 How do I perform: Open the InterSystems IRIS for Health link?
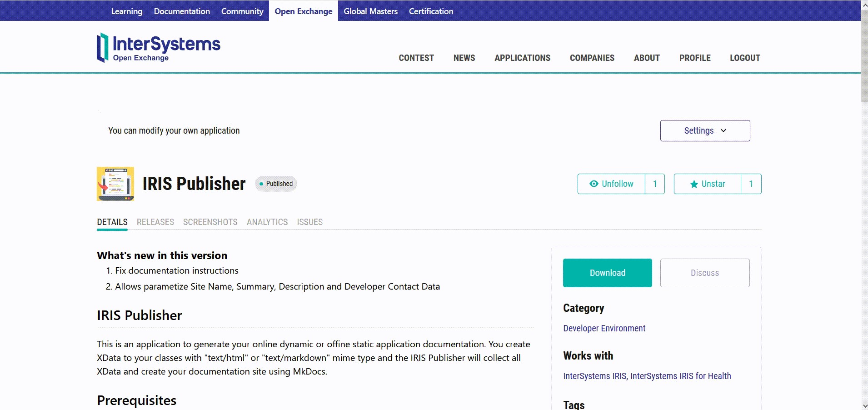[680, 376]
